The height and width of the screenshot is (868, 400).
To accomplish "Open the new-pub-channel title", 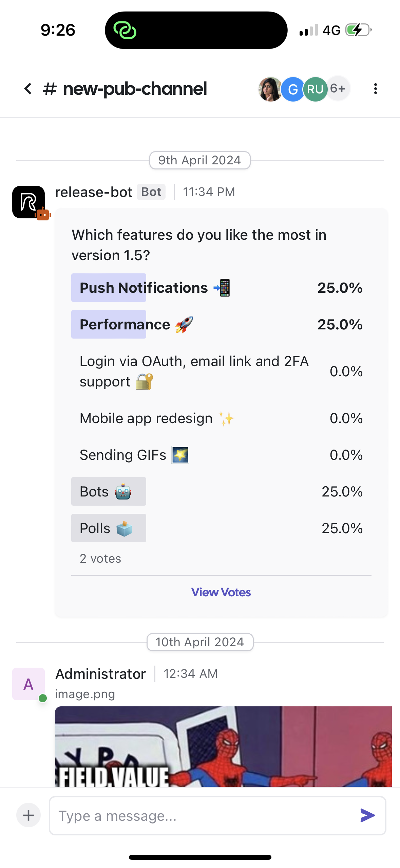I will click(135, 89).
